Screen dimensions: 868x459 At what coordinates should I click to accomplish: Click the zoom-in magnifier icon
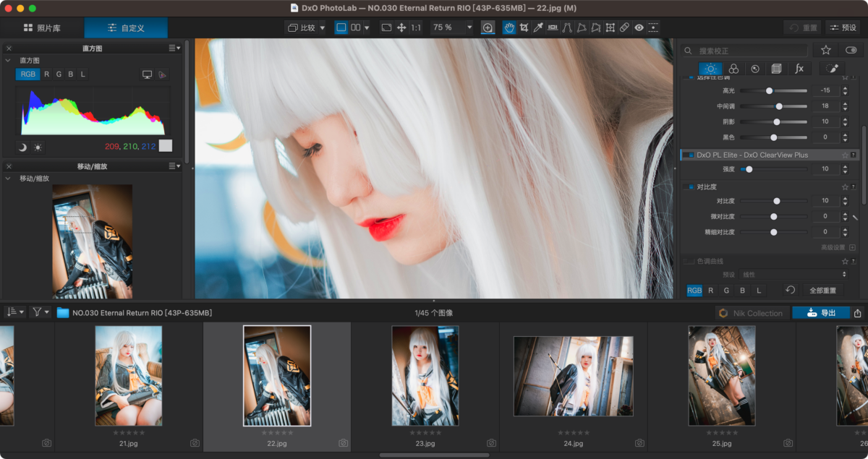(488, 27)
